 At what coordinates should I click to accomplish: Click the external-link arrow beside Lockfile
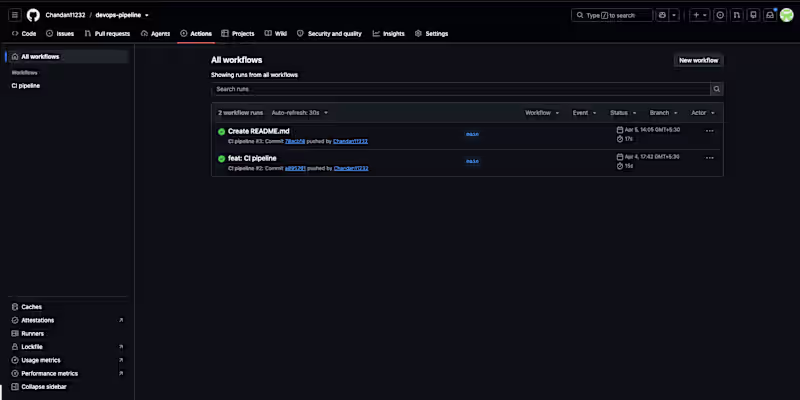[x=121, y=347]
